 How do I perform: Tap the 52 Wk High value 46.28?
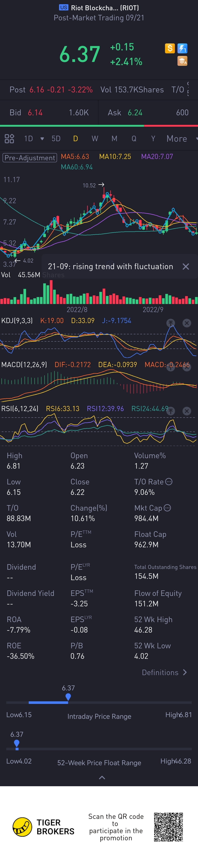click(143, 630)
